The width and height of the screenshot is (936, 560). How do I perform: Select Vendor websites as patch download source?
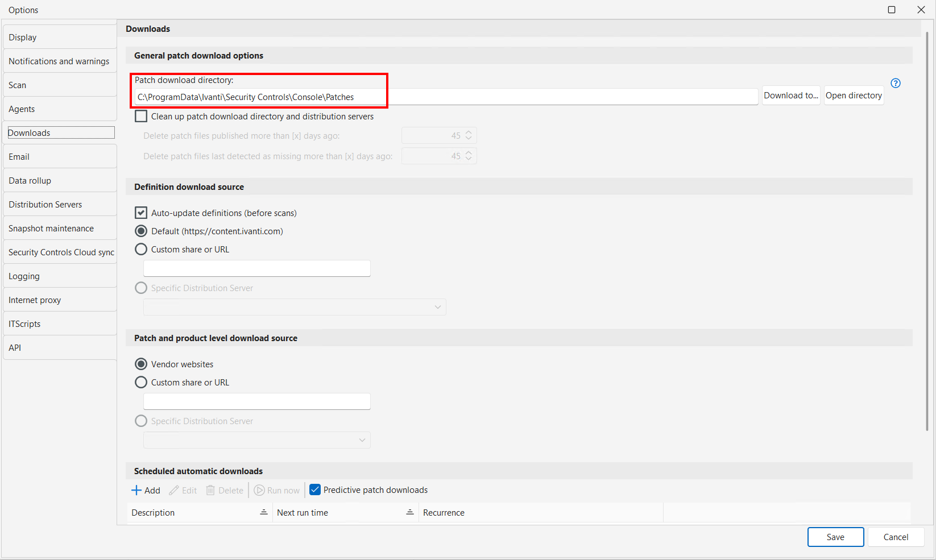141,364
